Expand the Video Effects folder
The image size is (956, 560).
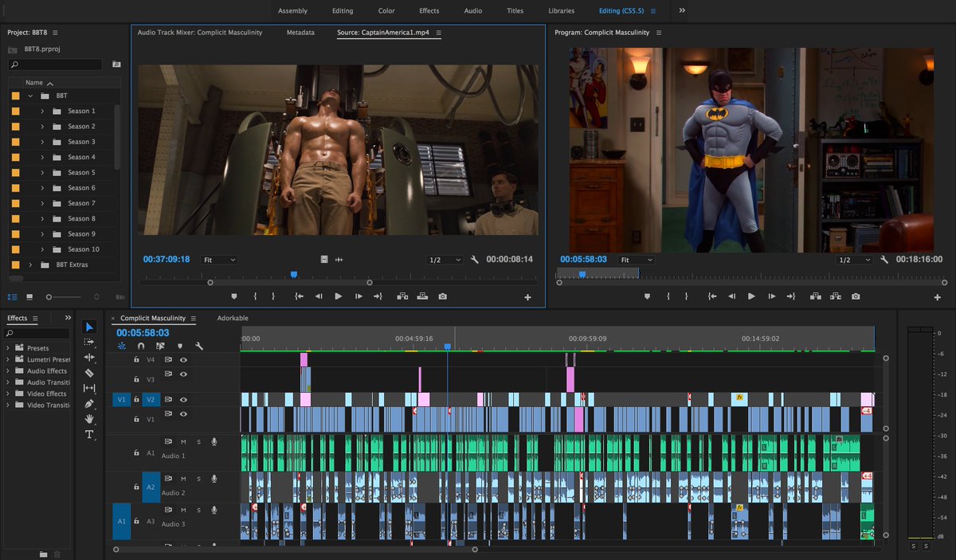[8, 394]
